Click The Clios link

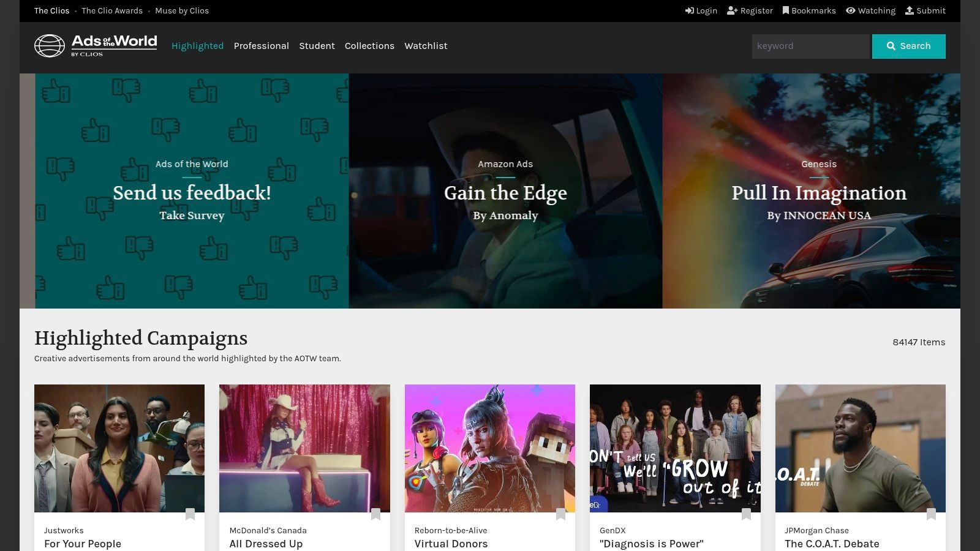[x=52, y=11]
